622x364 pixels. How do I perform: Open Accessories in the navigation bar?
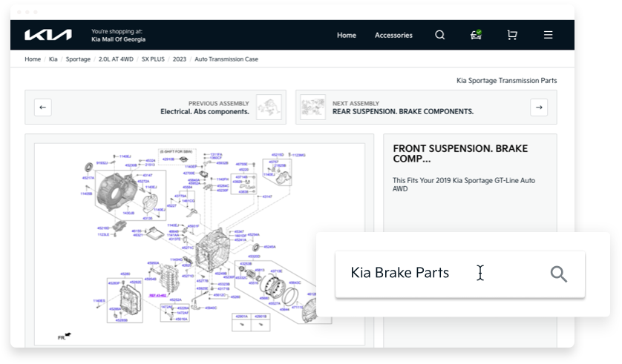tap(393, 36)
